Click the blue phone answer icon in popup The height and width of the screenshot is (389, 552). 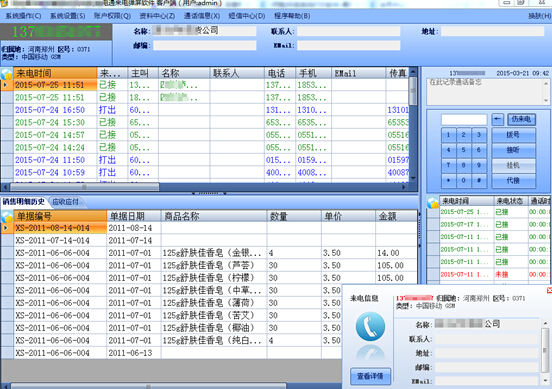[370, 326]
